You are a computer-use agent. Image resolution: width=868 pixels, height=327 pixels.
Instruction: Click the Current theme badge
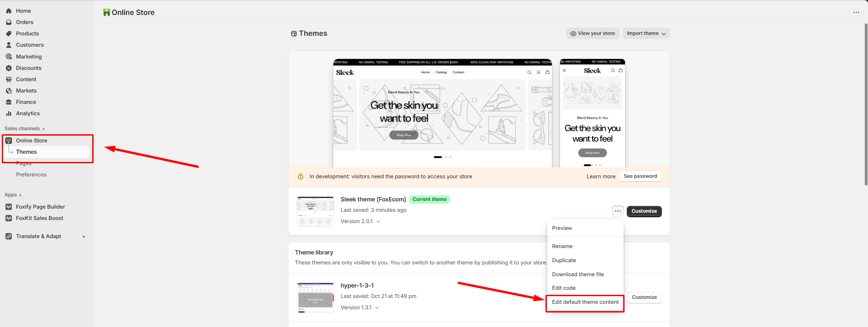tap(430, 200)
